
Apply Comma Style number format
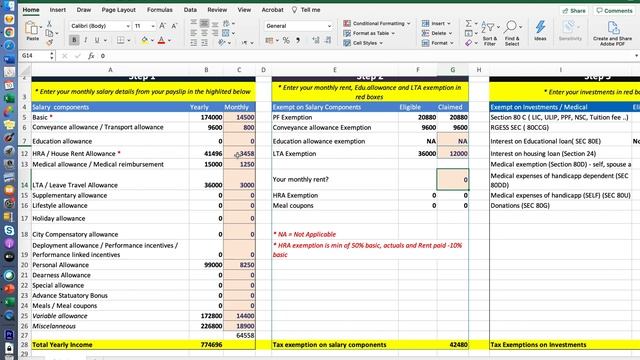(x=298, y=40)
